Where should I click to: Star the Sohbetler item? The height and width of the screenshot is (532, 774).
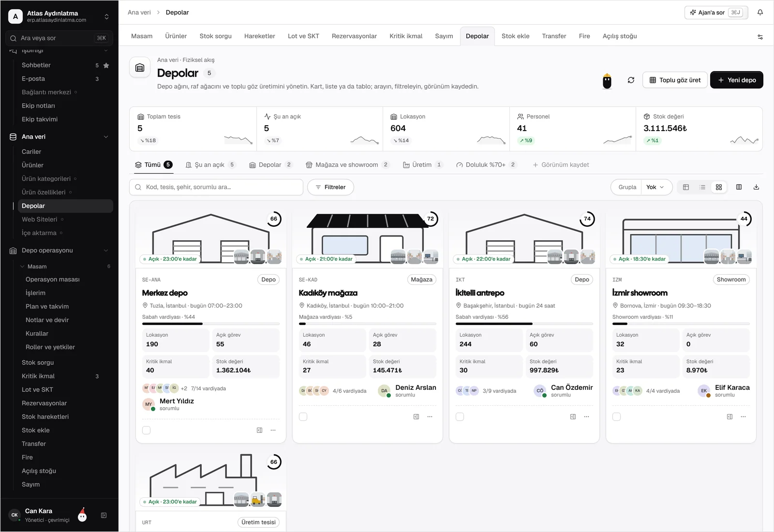[x=106, y=65]
